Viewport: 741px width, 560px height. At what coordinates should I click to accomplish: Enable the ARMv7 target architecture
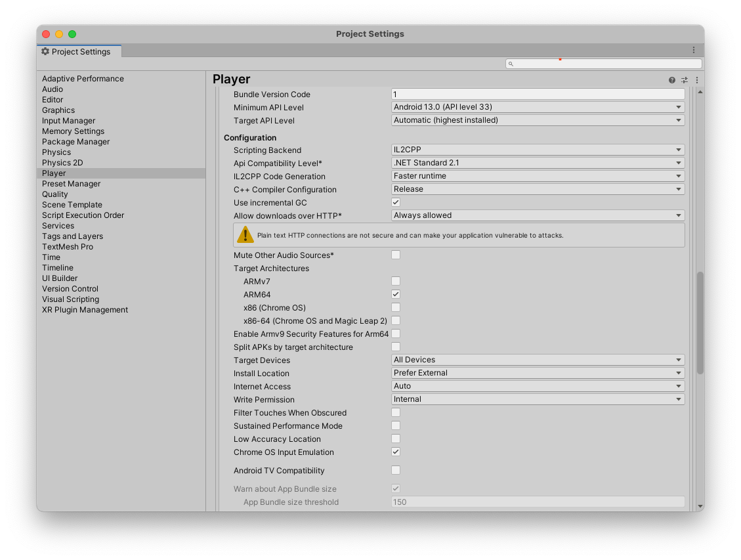[395, 280]
